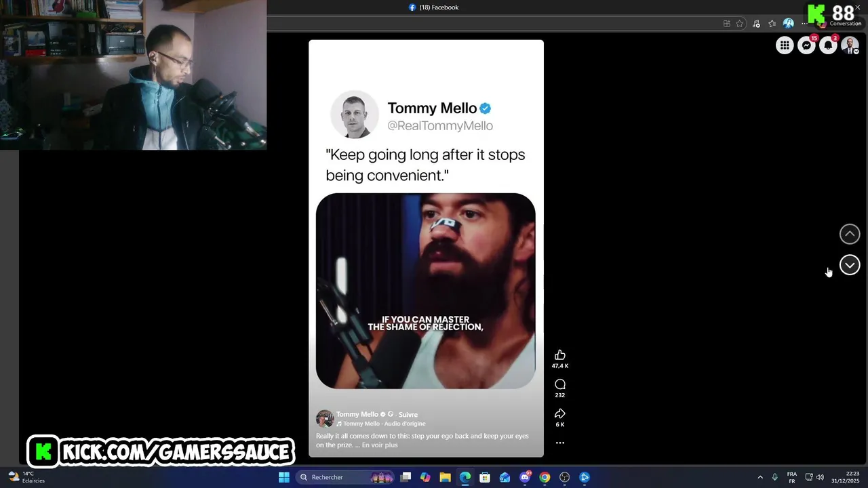868x488 pixels.
Task: Open Facebook notifications bell
Action: tap(828, 45)
